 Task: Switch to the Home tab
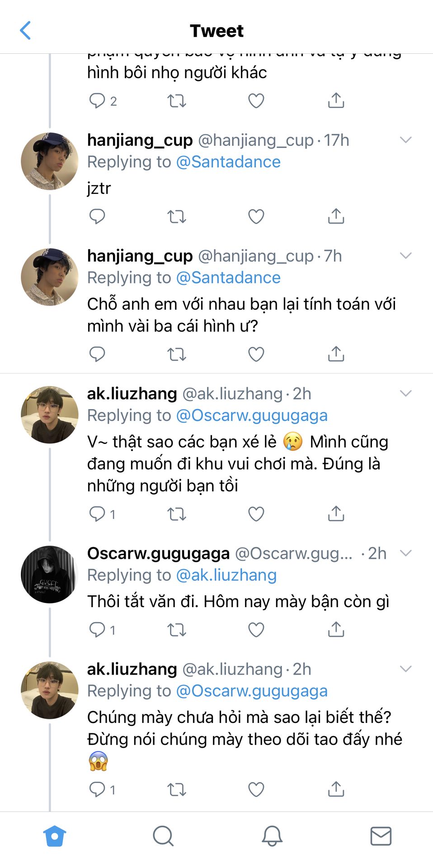55,836
